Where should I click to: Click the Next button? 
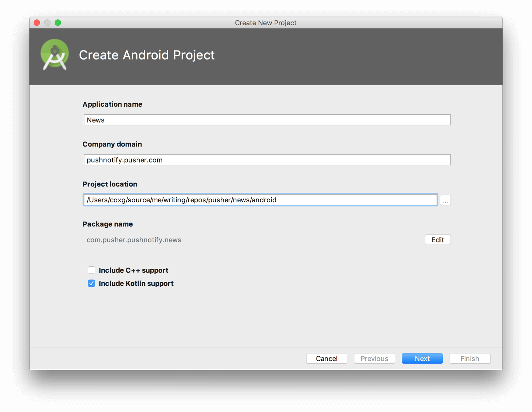[x=422, y=359]
